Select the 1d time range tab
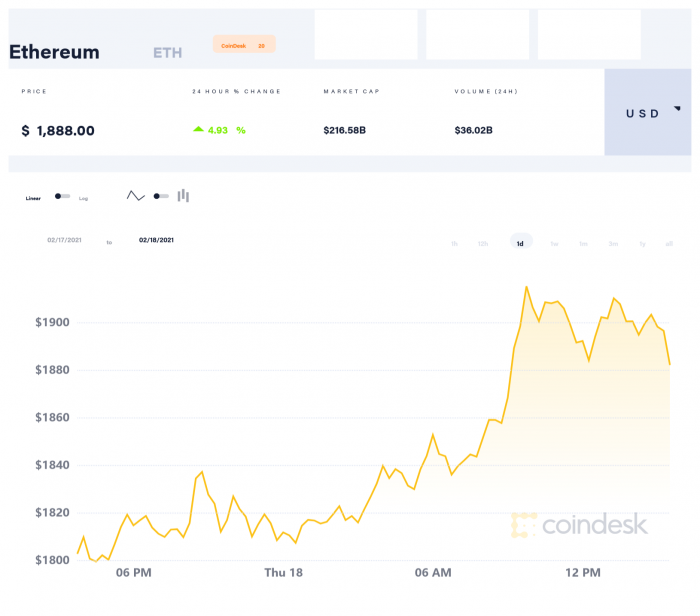The height and width of the screenshot is (616, 700). (x=520, y=243)
